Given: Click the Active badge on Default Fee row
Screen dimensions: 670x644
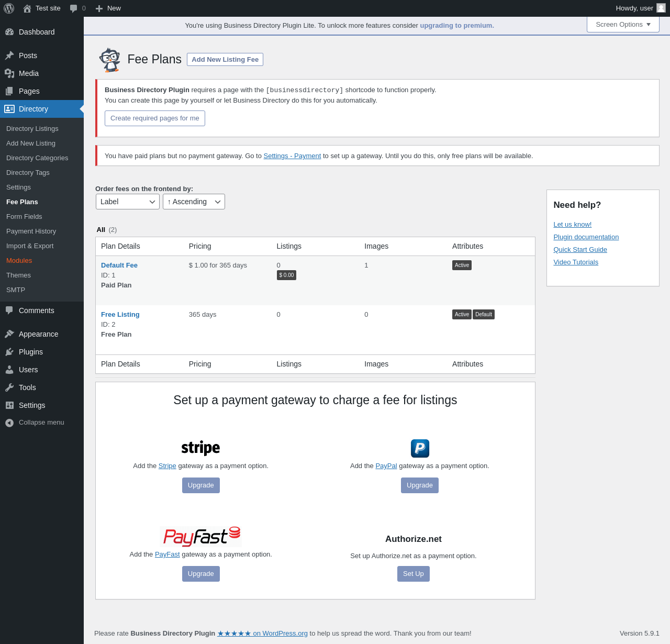Looking at the screenshot, I should [x=462, y=265].
